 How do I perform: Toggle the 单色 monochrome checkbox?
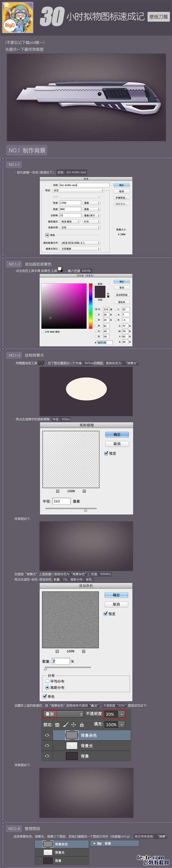[45, 697]
